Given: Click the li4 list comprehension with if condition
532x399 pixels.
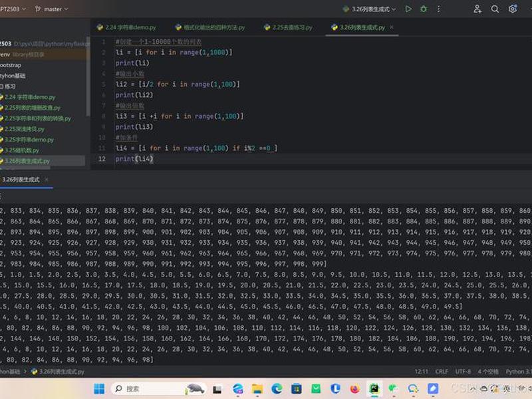Looking at the screenshot, I should click(x=196, y=148).
